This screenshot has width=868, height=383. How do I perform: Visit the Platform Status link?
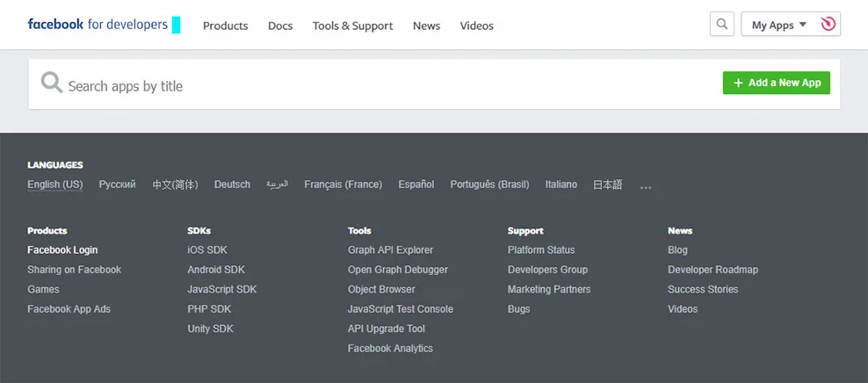[541, 250]
